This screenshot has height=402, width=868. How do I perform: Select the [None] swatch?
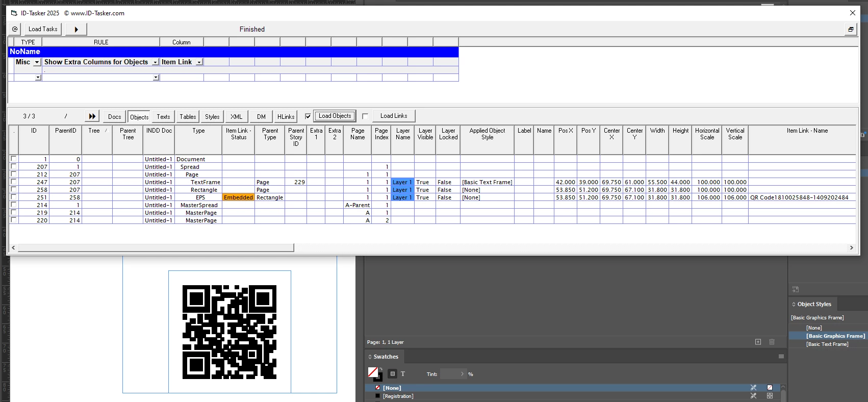pyautogui.click(x=573, y=388)
